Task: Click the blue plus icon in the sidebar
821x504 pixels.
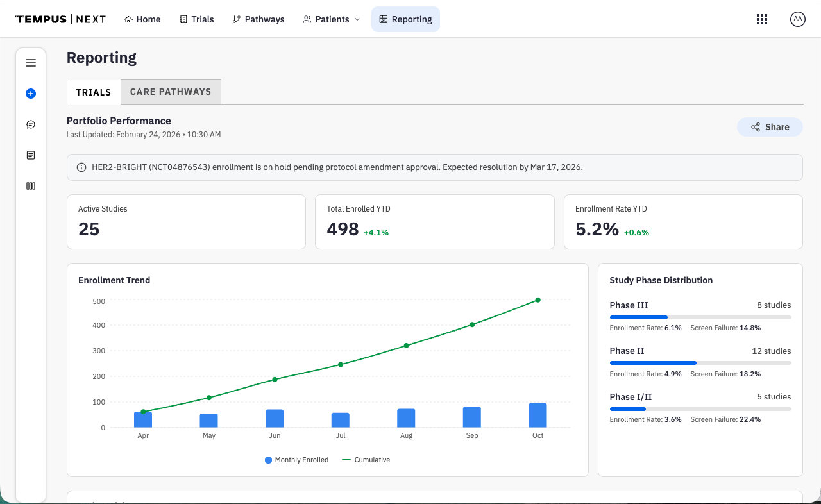Action: [x=31, y=94]
